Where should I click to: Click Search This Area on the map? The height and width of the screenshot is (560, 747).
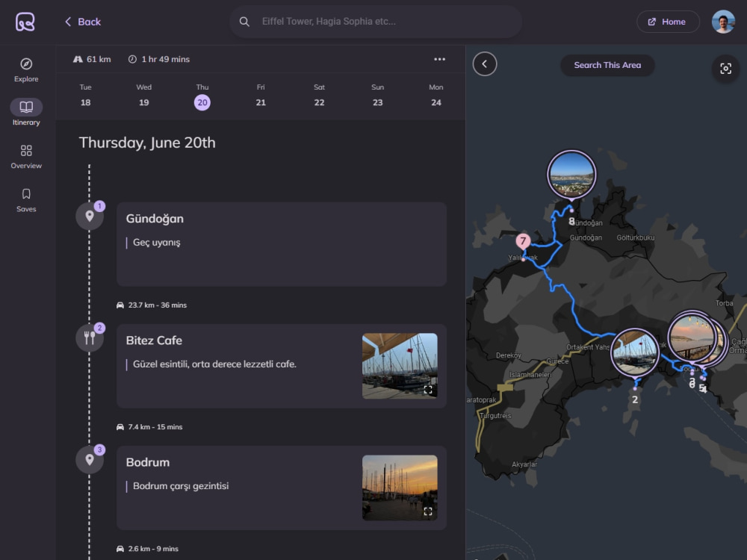pyautogui.click(x=607, y=65)
